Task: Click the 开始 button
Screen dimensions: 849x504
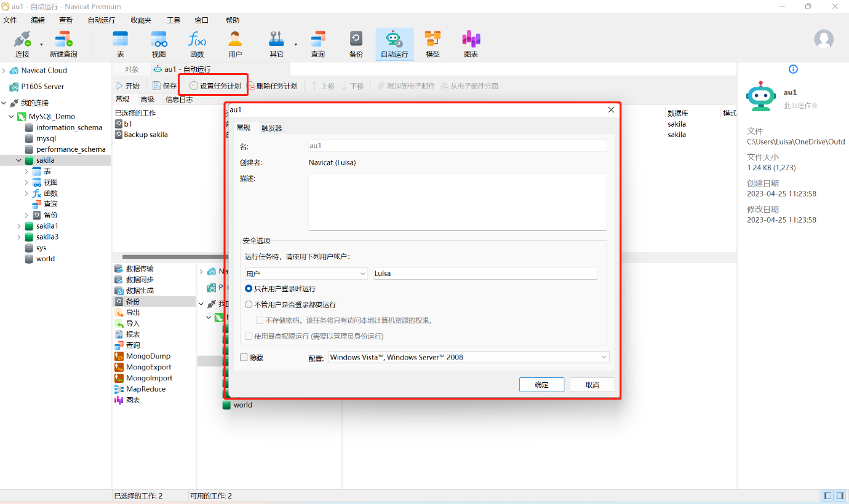Action: 128,86
